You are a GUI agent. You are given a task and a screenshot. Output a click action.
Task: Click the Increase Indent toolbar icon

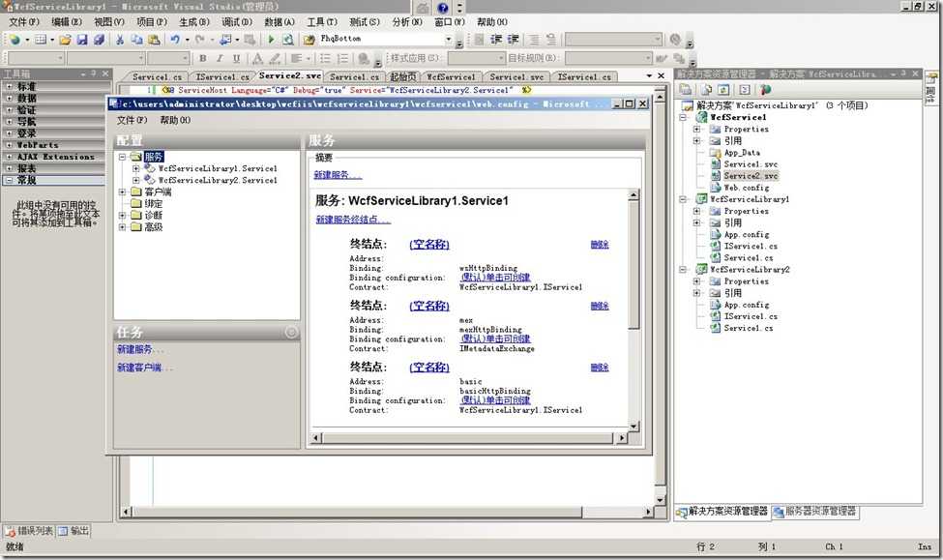(x=513, y=39)
